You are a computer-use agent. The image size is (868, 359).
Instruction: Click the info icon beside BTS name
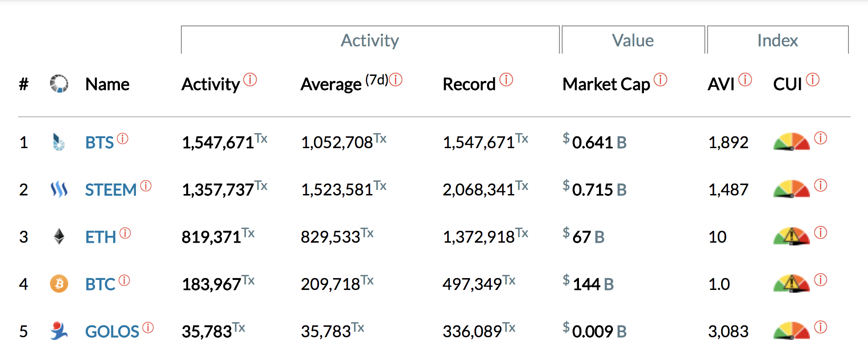tap(123, 139)
